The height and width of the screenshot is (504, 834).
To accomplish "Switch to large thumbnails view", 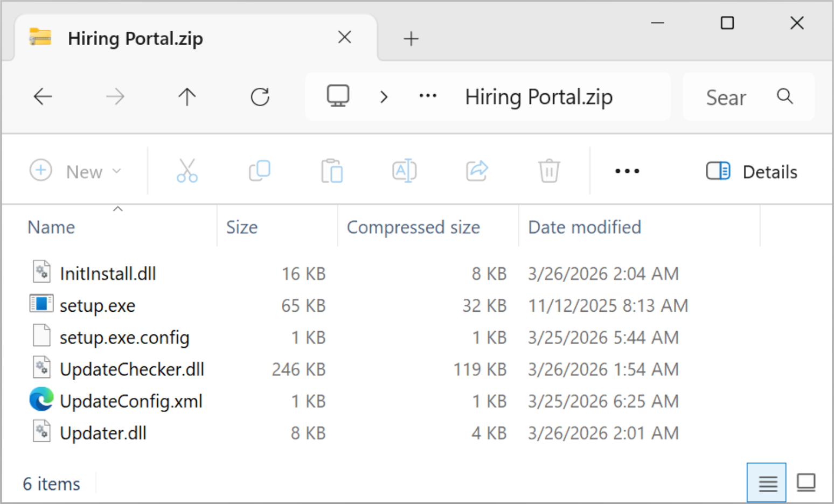I will click(806, 482).
